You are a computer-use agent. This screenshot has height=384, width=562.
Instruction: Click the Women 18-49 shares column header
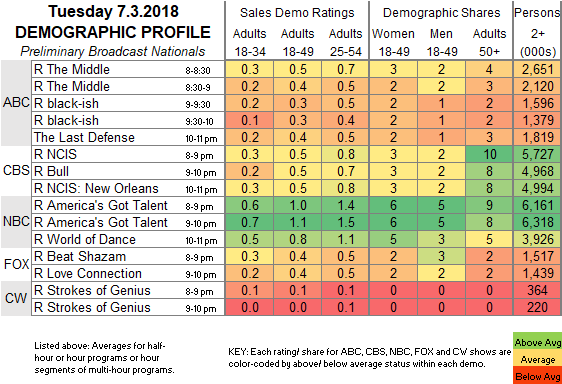pyautogui.click(x=393, y=43)
